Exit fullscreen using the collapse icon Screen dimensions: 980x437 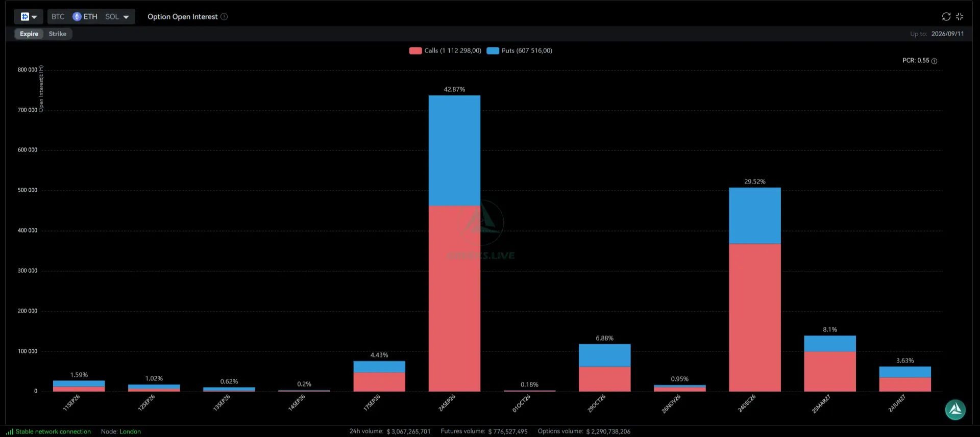tap(960, 17)
